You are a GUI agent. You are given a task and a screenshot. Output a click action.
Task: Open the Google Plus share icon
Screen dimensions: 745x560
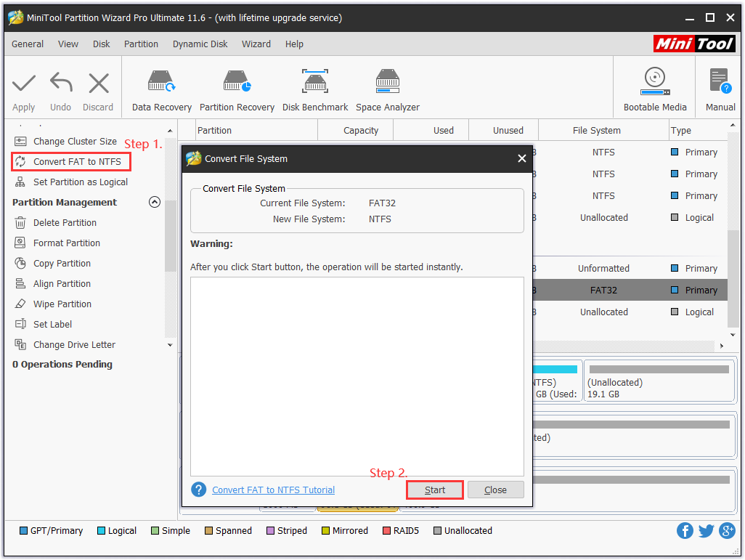727,530
